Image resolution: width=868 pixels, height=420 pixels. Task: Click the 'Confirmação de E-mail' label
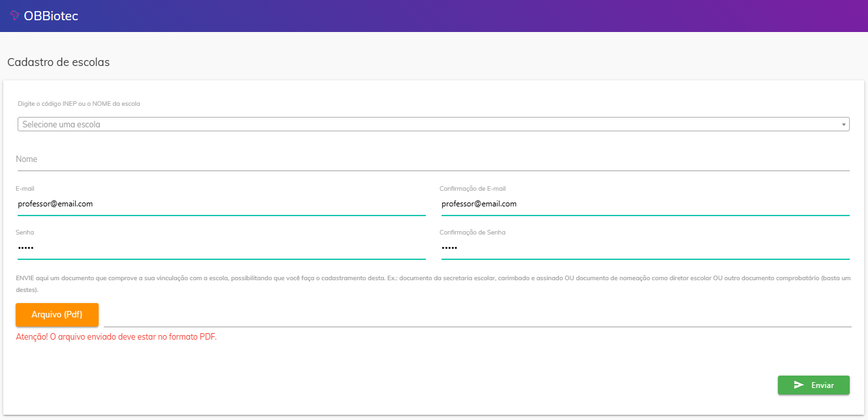click(x=472, y=189)
